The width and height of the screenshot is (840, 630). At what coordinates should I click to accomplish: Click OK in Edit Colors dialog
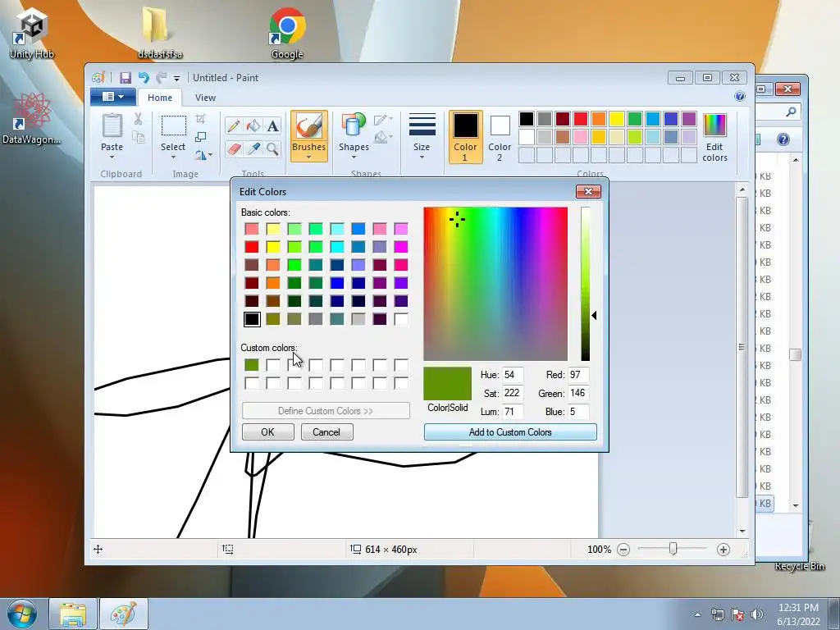268,432
